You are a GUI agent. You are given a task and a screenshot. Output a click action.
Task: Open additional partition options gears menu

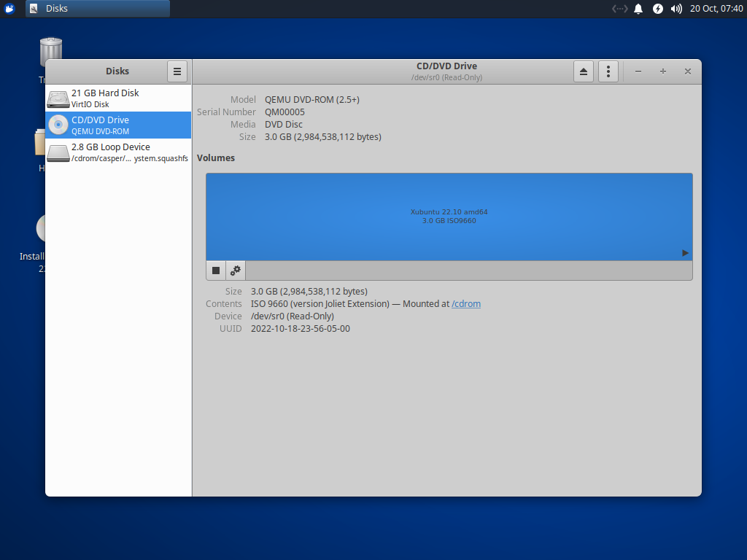(235, 270)
